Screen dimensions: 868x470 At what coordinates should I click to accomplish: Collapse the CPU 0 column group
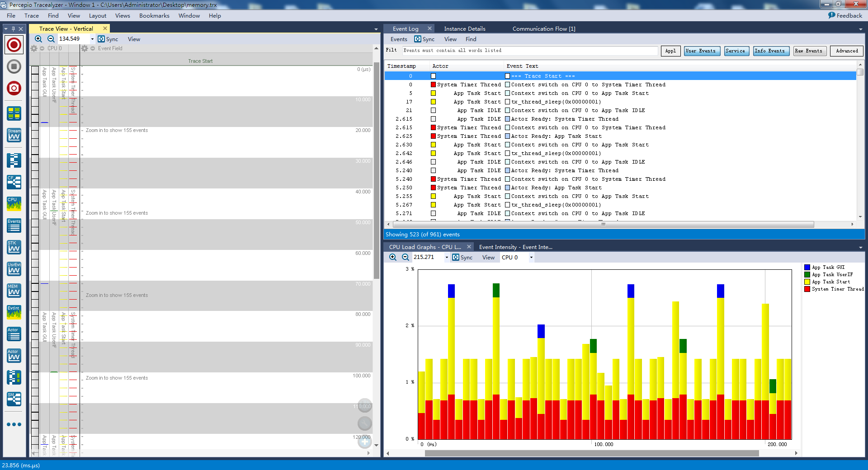coord(42,48)
